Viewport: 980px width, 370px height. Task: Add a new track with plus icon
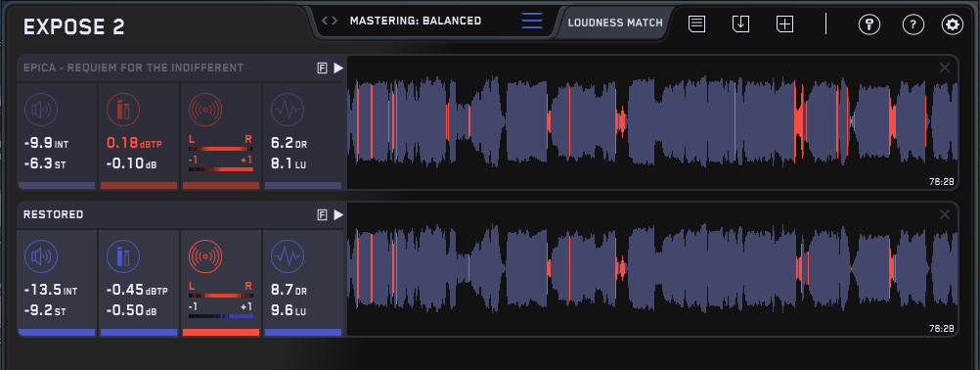pyautogui.click(x=785, y=24)
